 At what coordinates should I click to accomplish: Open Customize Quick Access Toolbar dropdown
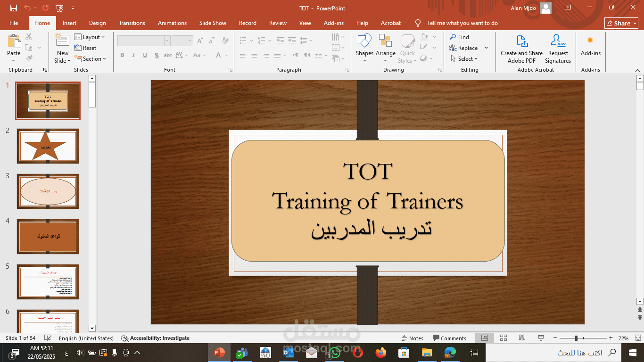[73, 8]
